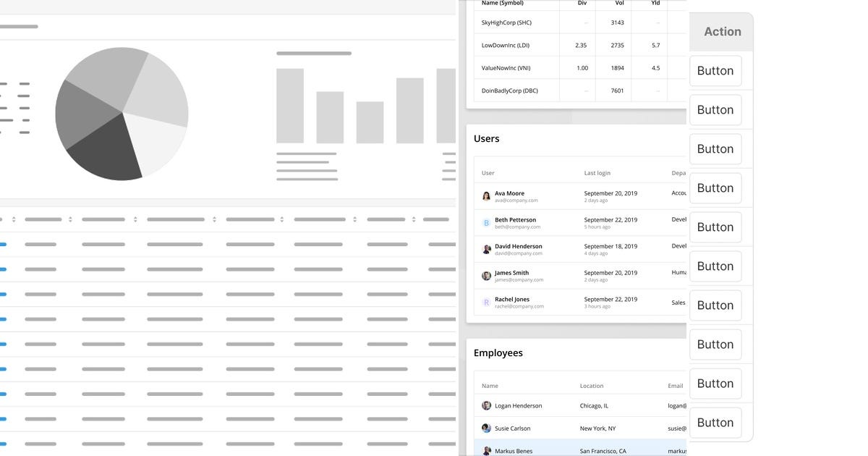Image resolution: width=868 pixels, height=456 pixels.
Task: Click Ava Moore's avatar icon
Action: point(487,195)
